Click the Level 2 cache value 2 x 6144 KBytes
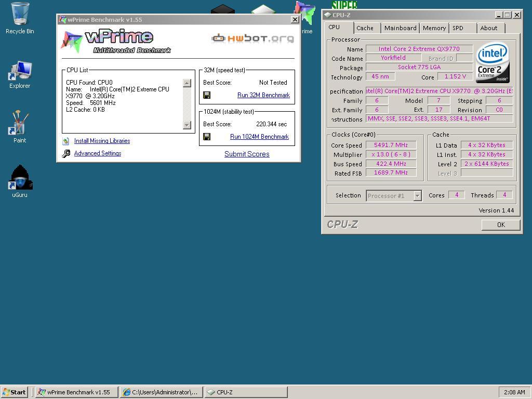This screenshot has width=532, height=399. pos(486,164)
